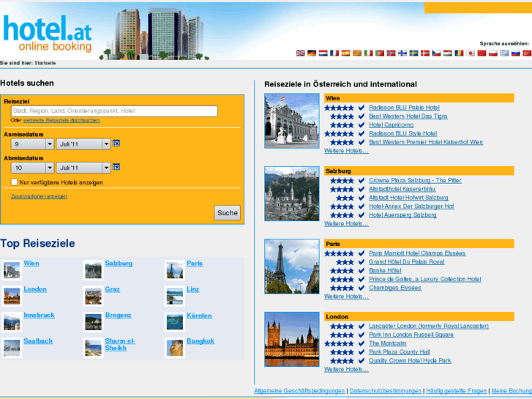Click the large Wien palace photo
The width and height of the screenshot is (532, 399).
point(292,121)
